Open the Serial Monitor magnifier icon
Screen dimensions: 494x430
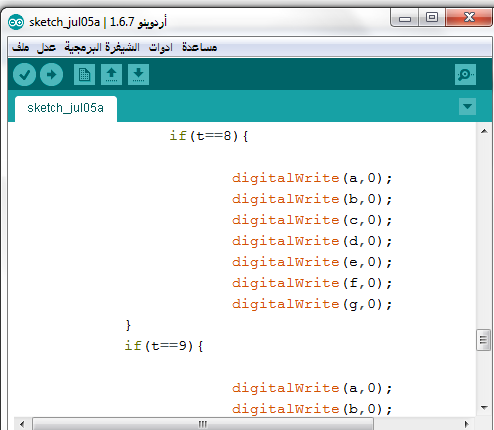click(465, 74)
